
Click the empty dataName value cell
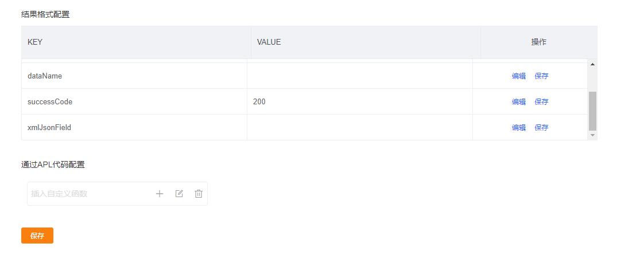360,76
